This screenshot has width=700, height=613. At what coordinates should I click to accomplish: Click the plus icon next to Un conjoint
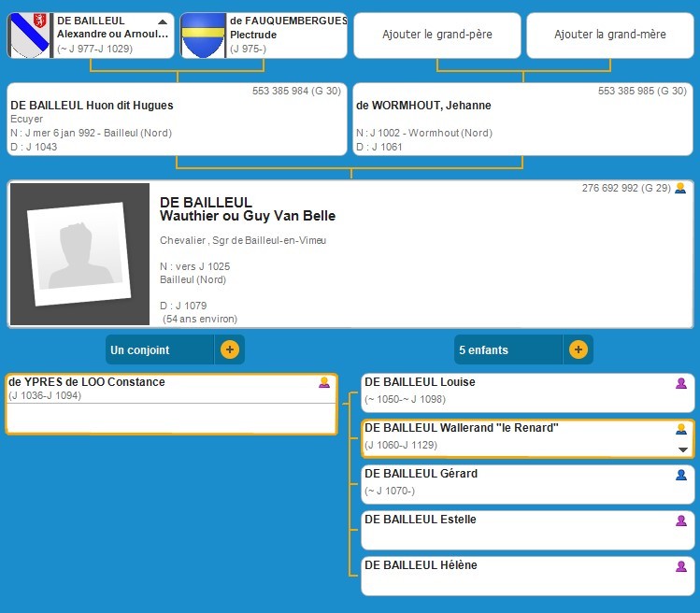[x=230, y=349]
